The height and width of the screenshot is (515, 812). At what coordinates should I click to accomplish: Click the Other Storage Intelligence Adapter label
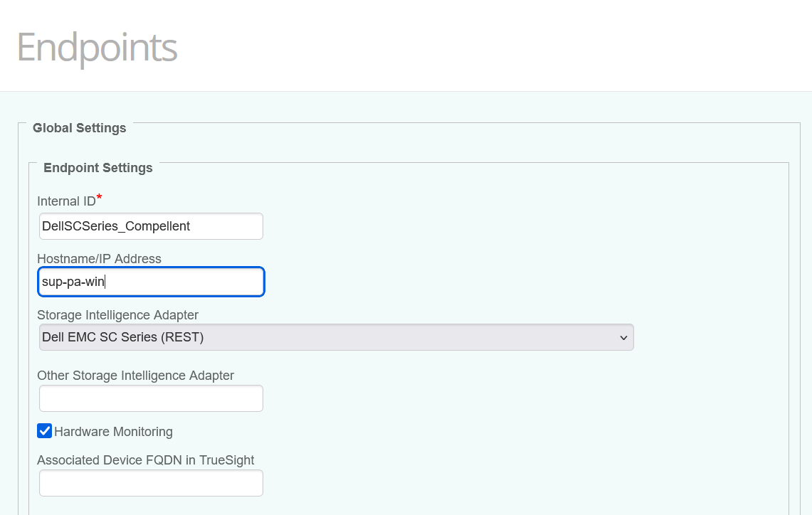pos(135,375)
